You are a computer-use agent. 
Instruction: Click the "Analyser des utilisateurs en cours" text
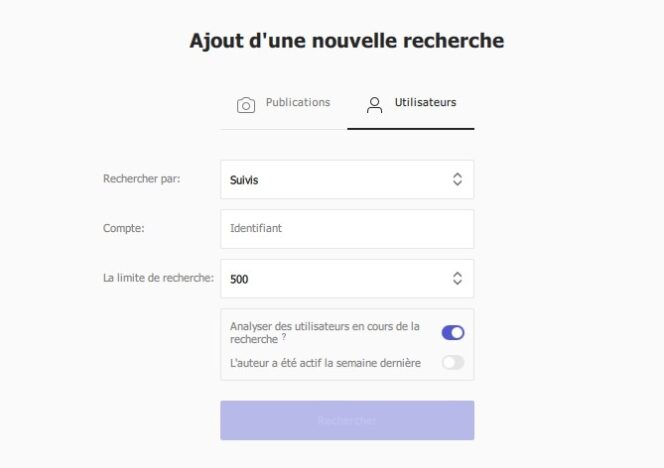click(325, 327)
